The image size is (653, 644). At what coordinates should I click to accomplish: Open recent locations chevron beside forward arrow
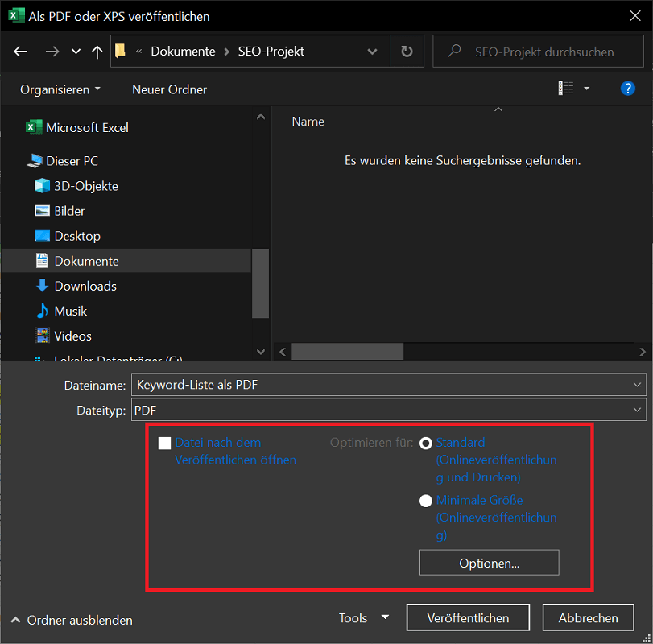[76, 52]
